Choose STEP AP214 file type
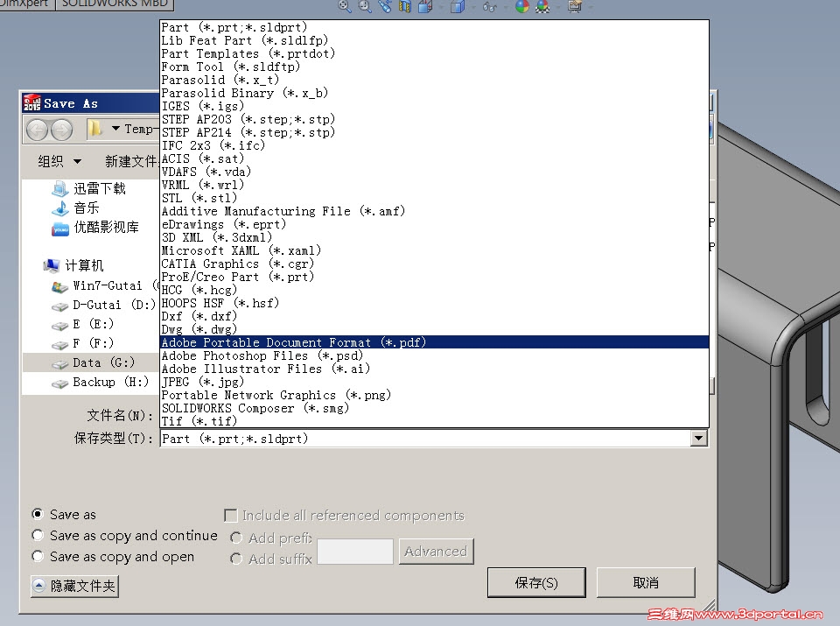Image resolution: width=840 pixels, height=626 pixels. tap(435, 132)
